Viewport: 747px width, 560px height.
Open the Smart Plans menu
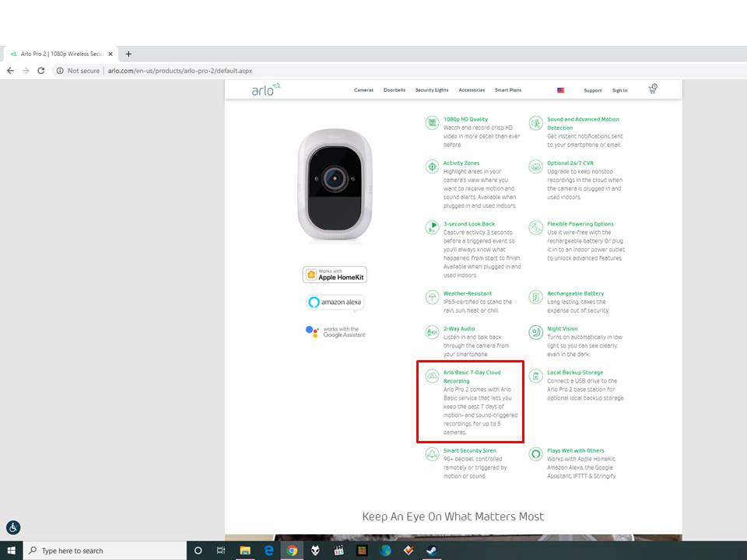pos(507,90)
